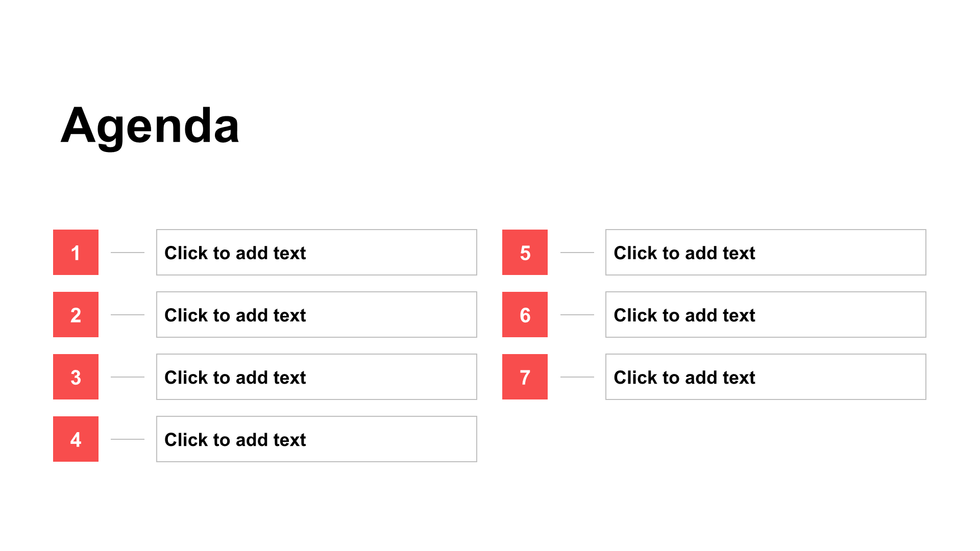Select the connector line after number 4
980x551 pixels.
click(x=128, y=439)
